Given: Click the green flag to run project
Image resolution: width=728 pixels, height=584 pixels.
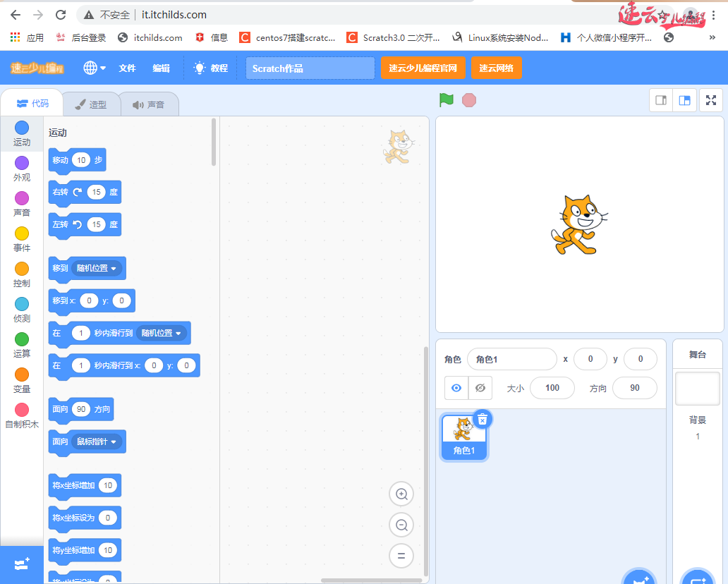Looking at the screenshot, I should click(446, 100).
